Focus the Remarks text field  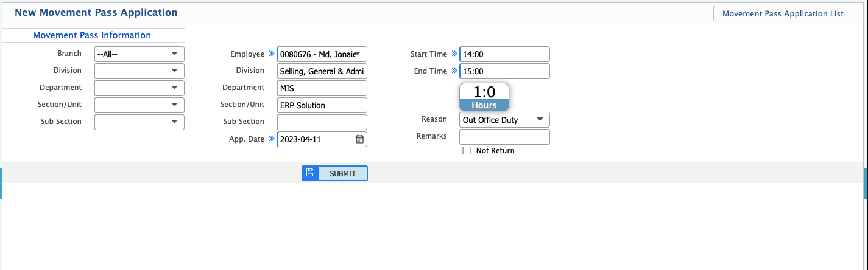coord(504,137)
